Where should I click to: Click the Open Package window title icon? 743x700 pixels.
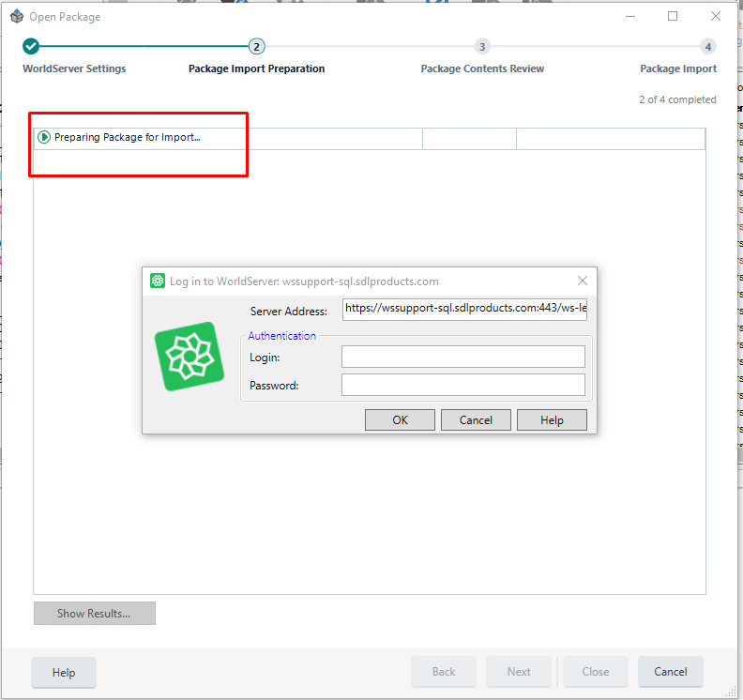point(16,16)
